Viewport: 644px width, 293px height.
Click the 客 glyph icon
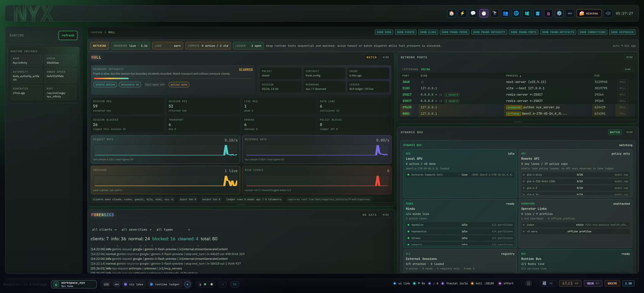point(538,13)
